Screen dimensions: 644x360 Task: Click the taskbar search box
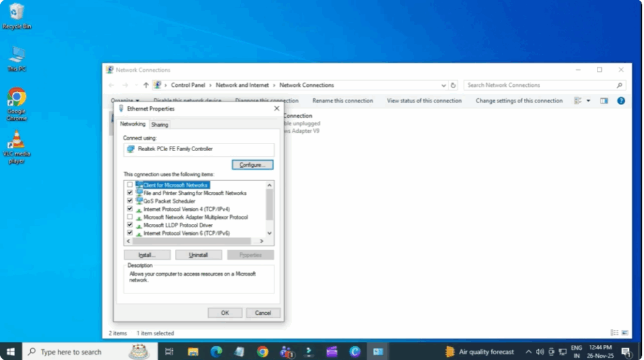pyautogui.click(x=90, y=352)
